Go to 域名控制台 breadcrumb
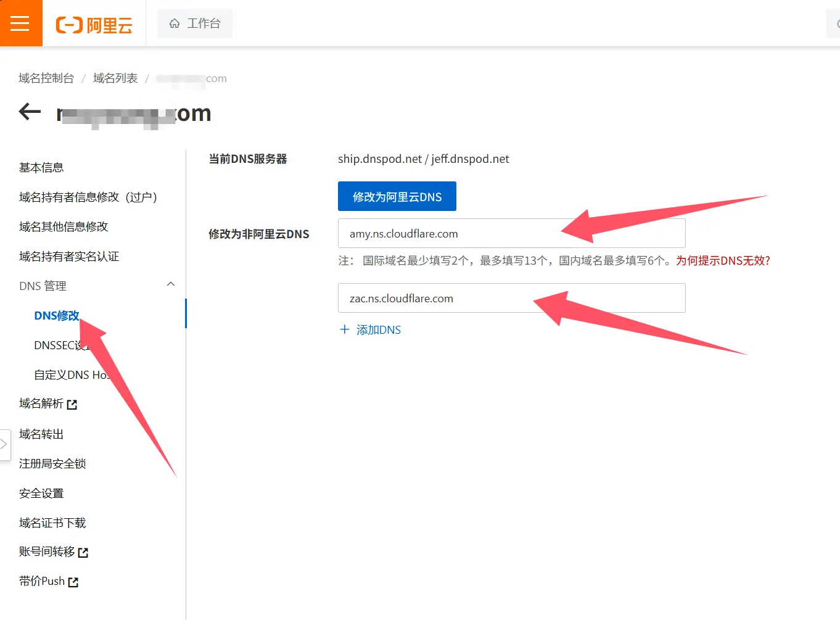The width and height of the screenshot is (840, 620). coord(46,78)
